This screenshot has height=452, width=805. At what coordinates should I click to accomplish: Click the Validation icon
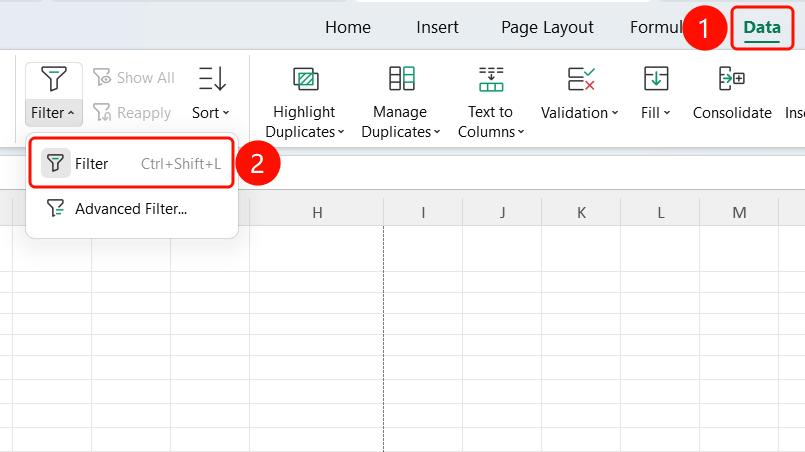[x=581, y=79]
